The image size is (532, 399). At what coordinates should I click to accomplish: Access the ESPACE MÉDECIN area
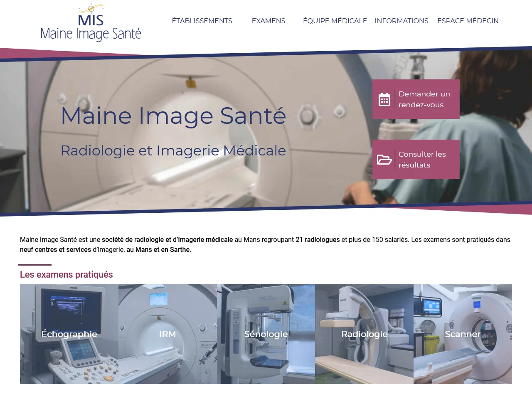(468, 20)
